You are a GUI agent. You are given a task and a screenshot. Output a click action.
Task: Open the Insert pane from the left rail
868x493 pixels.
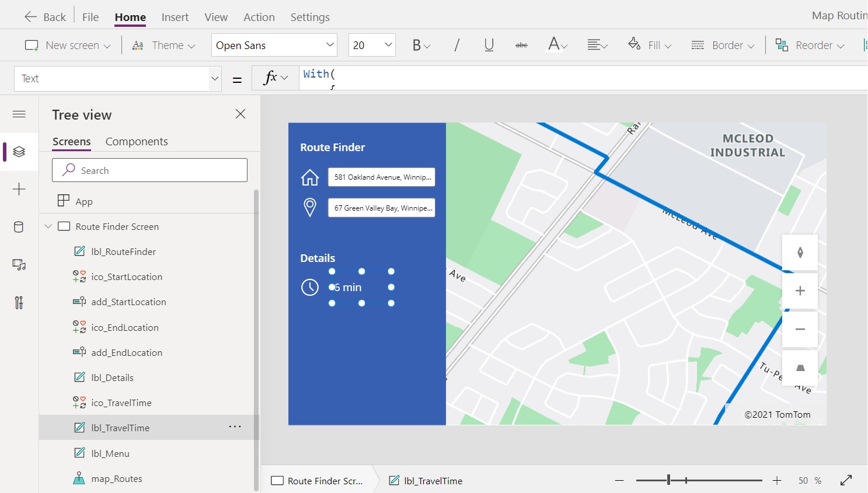pyautogui.click(x=19, y=189)
